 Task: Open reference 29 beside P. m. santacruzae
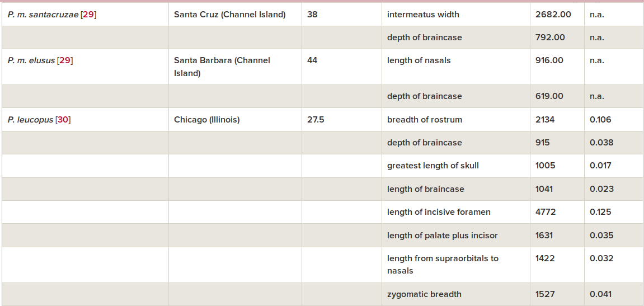pos(88,15)
